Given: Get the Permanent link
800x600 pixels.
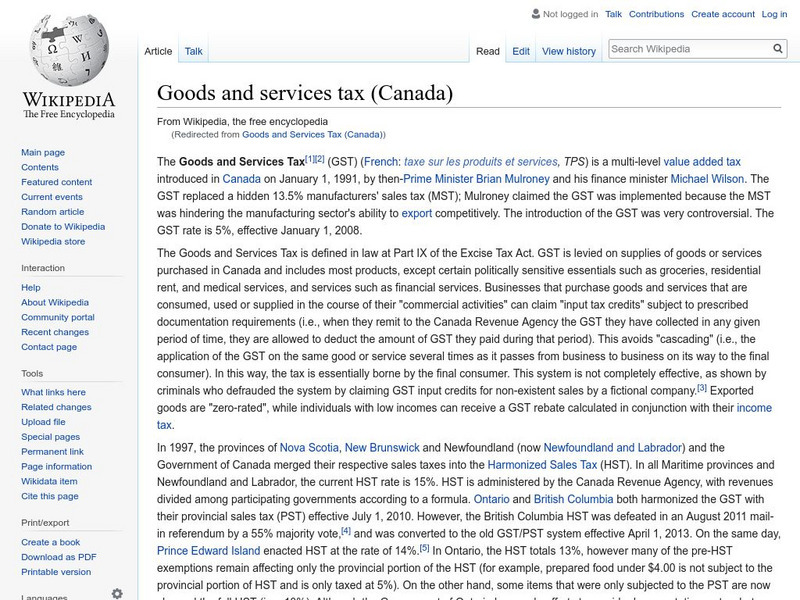Looking at the screenshot, I should click(x=53, y=451).
